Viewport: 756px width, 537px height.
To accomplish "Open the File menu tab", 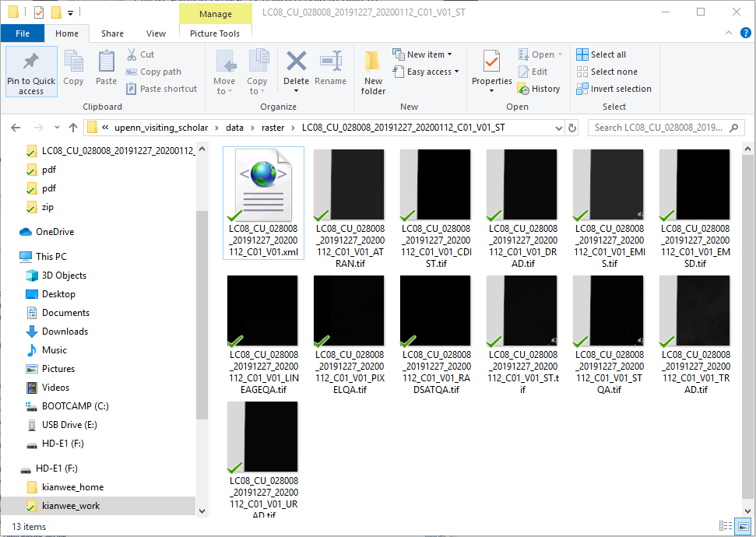I will point(23,33).
